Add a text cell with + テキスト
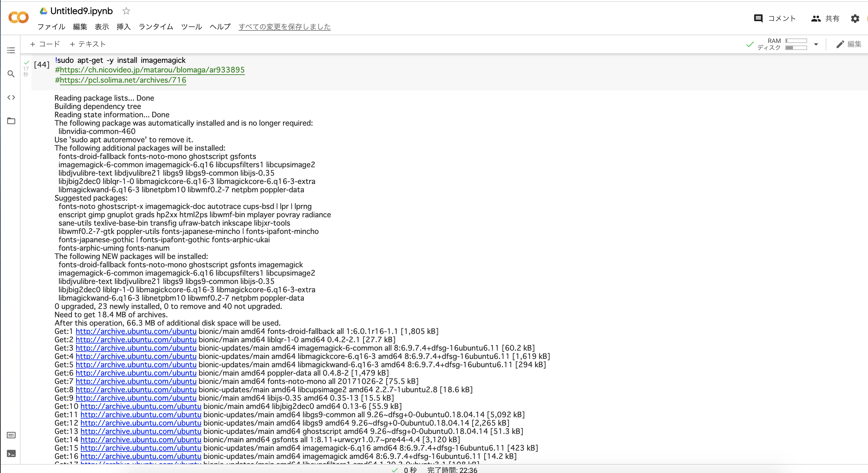Screen dimensions: 868x473 [88, 44]
